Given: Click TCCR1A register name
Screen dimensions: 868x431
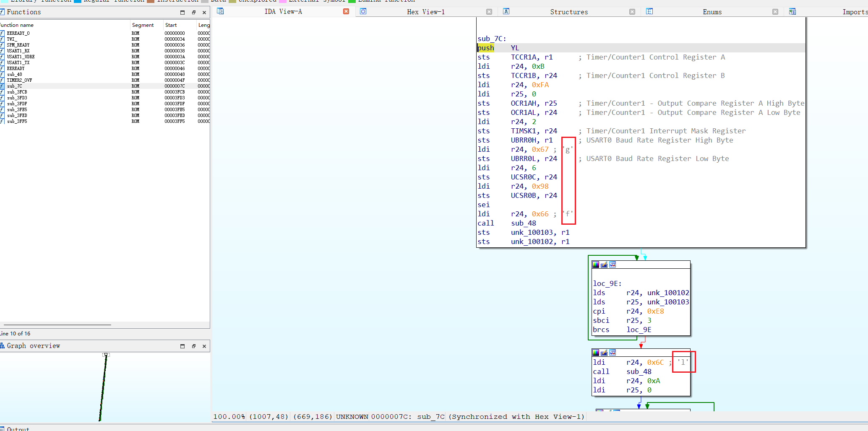Looking at the screenshot, I should click(523, 57).
